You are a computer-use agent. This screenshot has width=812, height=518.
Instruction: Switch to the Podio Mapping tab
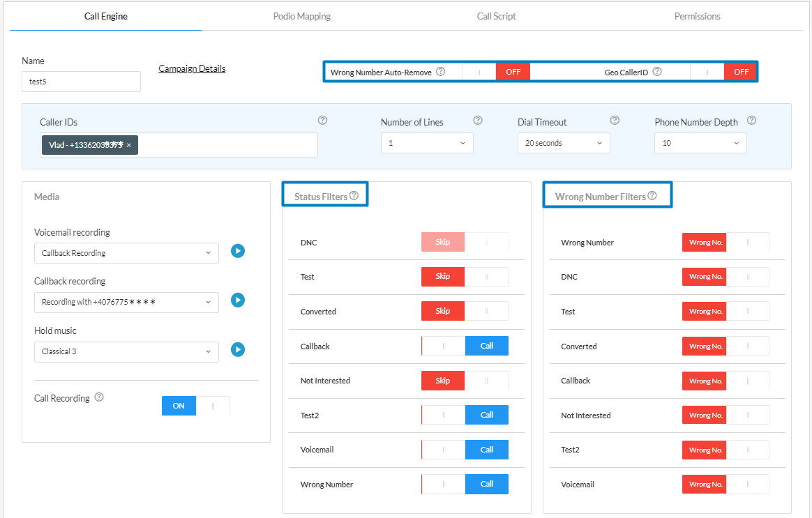pyautogui.click(x=301, y=16)
